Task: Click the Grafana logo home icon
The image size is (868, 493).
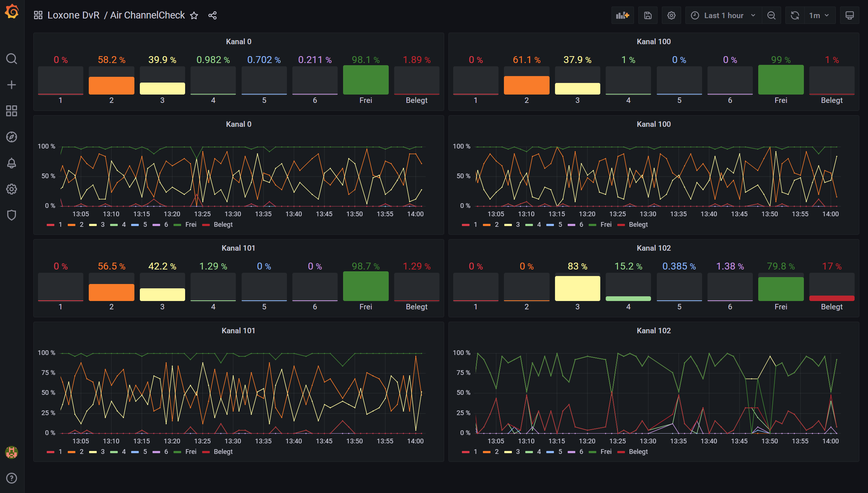Action: (x=12, y=12)
